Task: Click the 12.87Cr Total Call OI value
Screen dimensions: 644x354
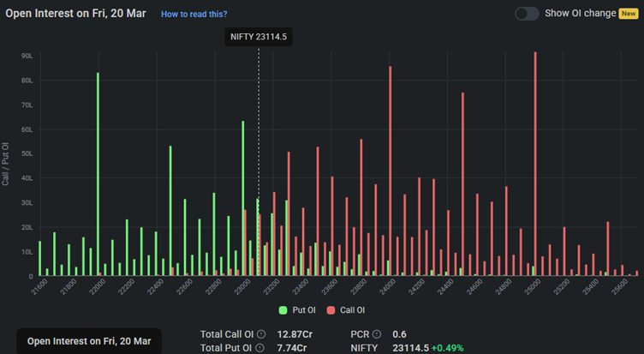Action: click(x=294, y=333)
